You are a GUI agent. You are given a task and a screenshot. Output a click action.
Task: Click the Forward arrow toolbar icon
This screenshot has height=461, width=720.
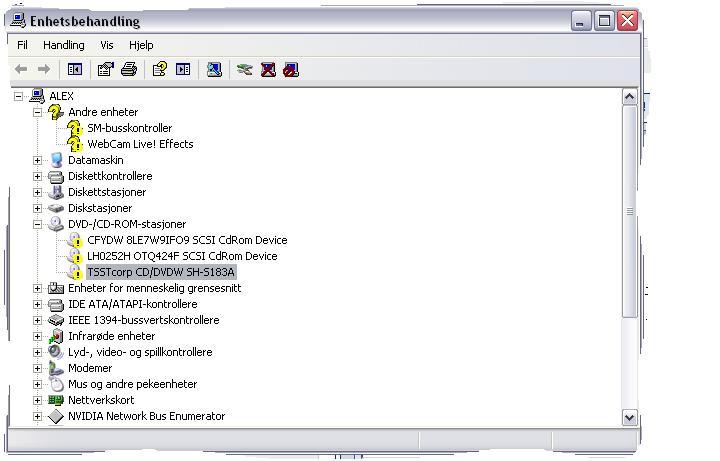click(44, 69)
